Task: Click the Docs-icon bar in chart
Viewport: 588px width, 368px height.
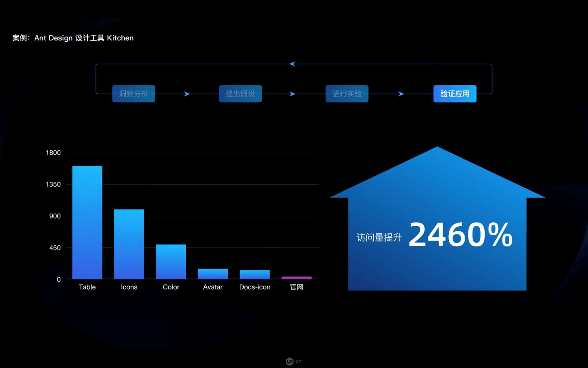Action: pyautogui.click(x=255, y=274)
